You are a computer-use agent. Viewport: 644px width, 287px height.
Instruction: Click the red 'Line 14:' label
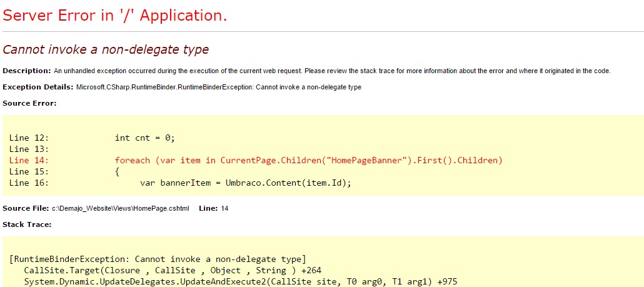[x=29, y=160]
